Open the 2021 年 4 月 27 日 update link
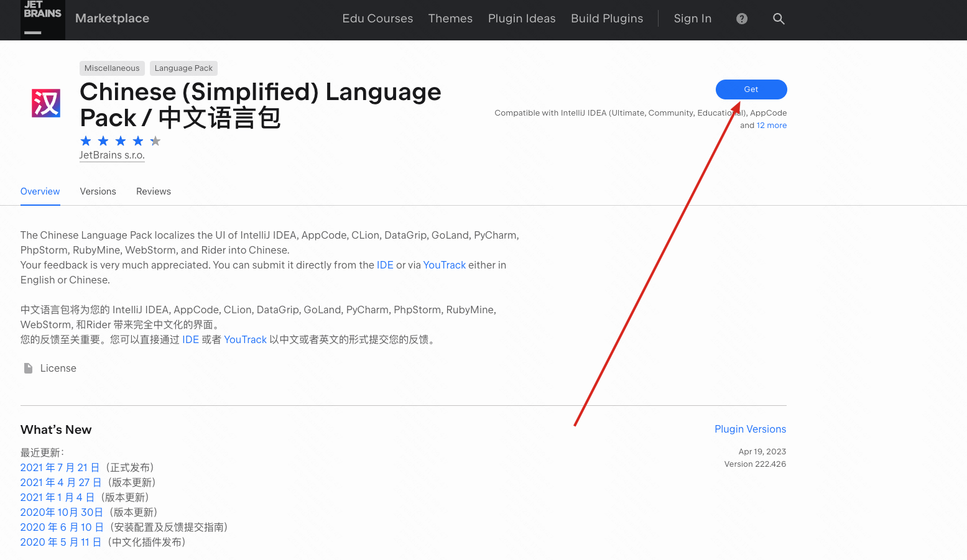Viewport: 967px width, 560px height. pos(61,482)
